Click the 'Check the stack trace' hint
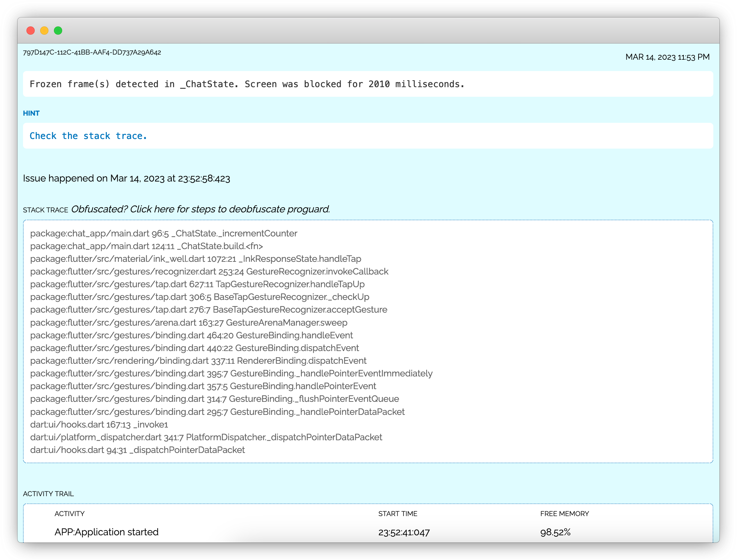Viewport: 737px width, 560px height. [x=88, y=136]
